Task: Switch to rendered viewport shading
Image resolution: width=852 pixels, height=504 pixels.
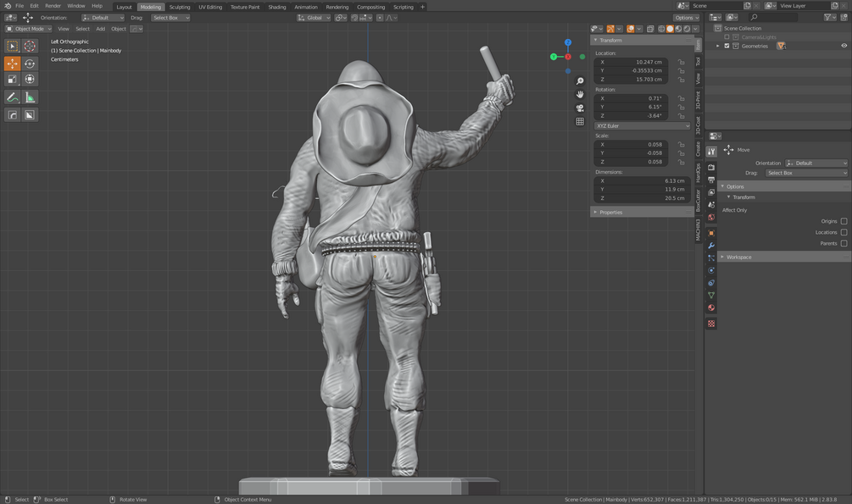Action: tap(687, 29)
